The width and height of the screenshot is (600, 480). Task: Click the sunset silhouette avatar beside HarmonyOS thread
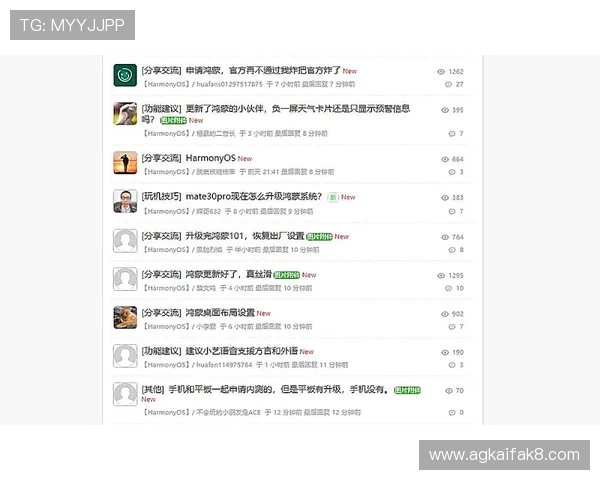point(125,163)
